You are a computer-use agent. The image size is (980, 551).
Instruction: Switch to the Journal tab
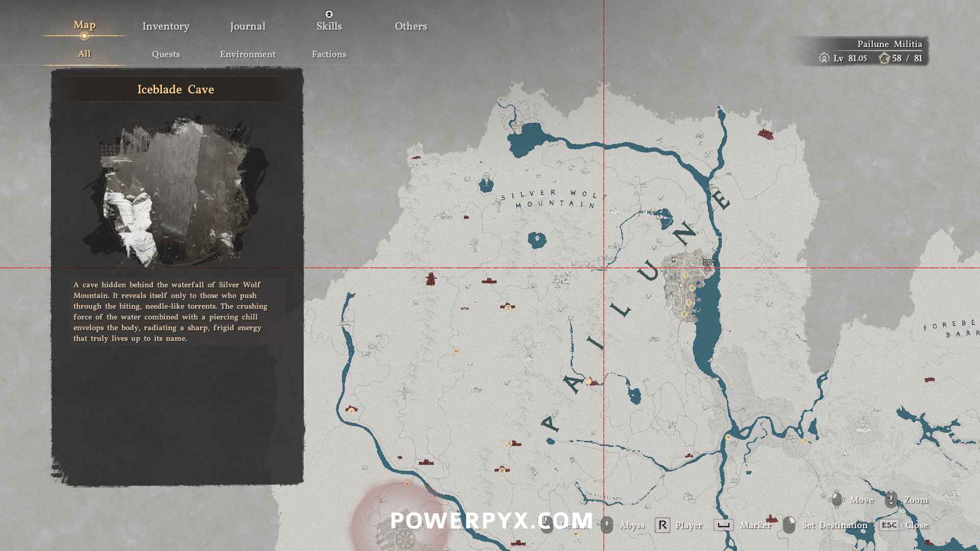pyautogui.click(x=247, y=26)
